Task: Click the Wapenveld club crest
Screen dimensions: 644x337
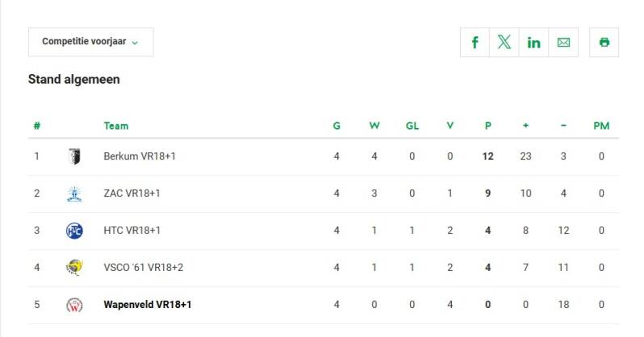Action: [74, 305]
